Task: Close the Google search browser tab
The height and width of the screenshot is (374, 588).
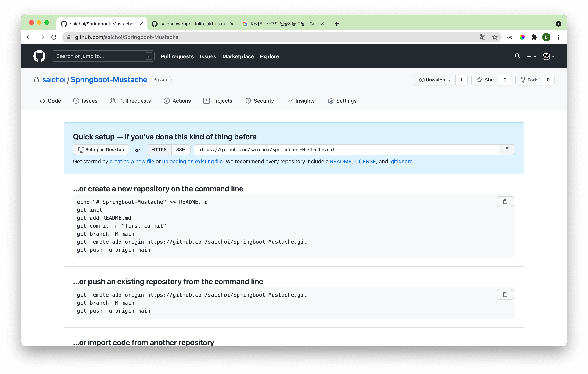Action: [x=322, y=24]
